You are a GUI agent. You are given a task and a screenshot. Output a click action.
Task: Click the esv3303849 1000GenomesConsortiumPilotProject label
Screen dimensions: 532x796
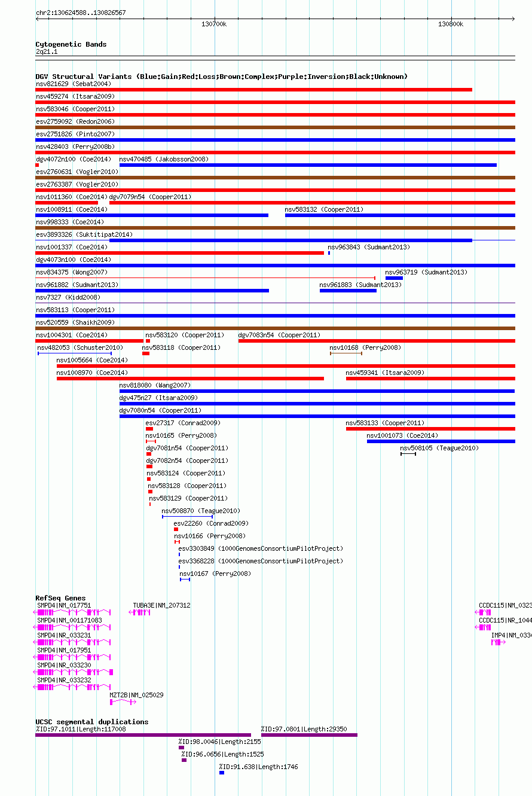261,548
